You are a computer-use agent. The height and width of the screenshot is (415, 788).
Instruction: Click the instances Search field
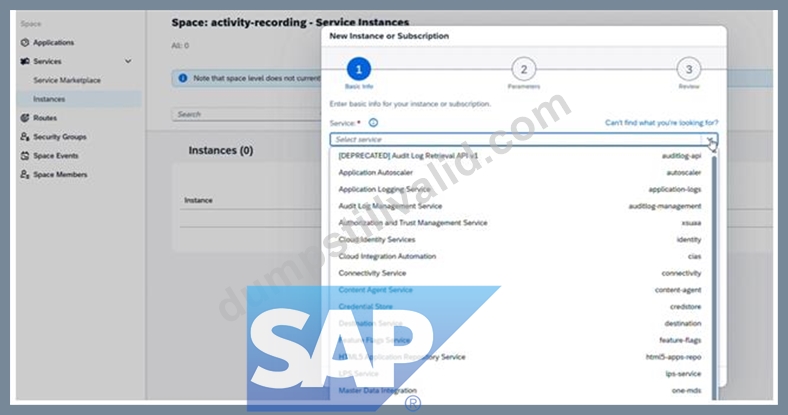pos(246,114)
